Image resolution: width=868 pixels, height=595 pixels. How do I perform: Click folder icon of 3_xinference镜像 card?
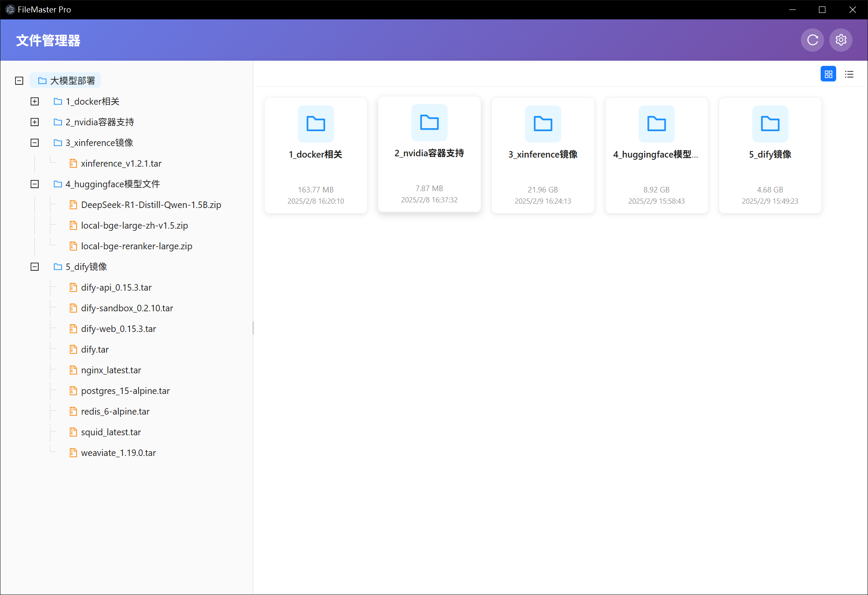tap(543, 124)
